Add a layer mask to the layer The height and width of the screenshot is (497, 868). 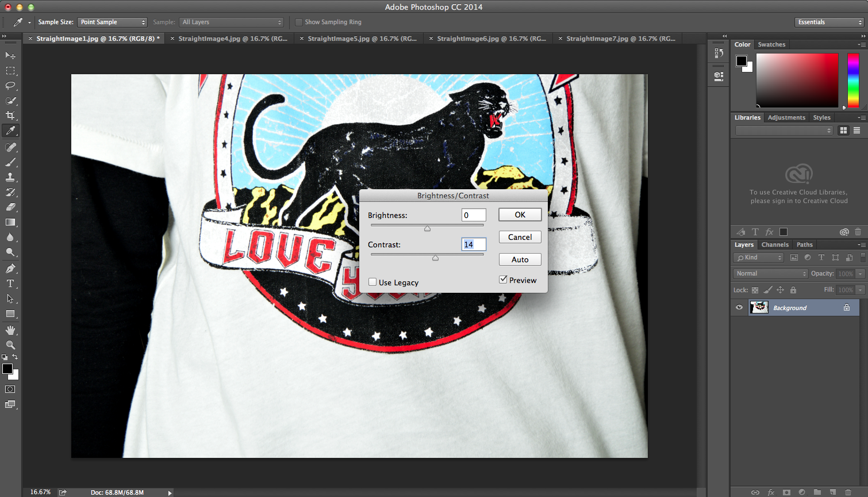[786, 492]
